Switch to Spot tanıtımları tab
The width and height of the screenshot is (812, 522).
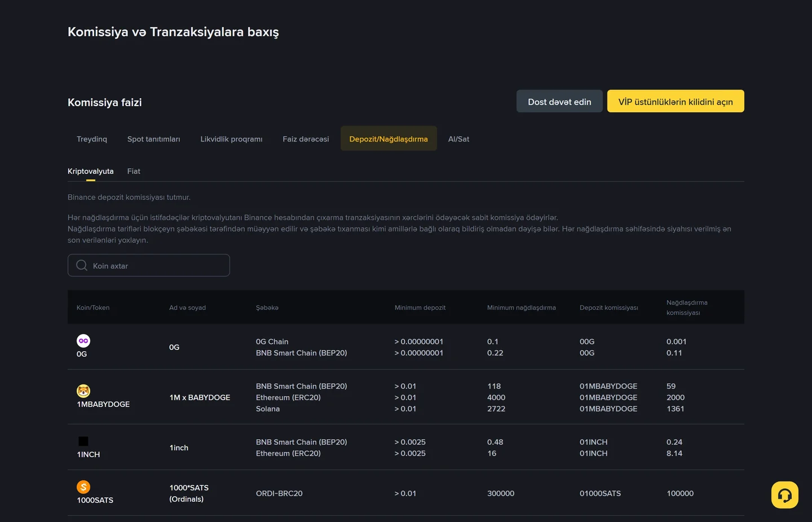coord(154,139)
